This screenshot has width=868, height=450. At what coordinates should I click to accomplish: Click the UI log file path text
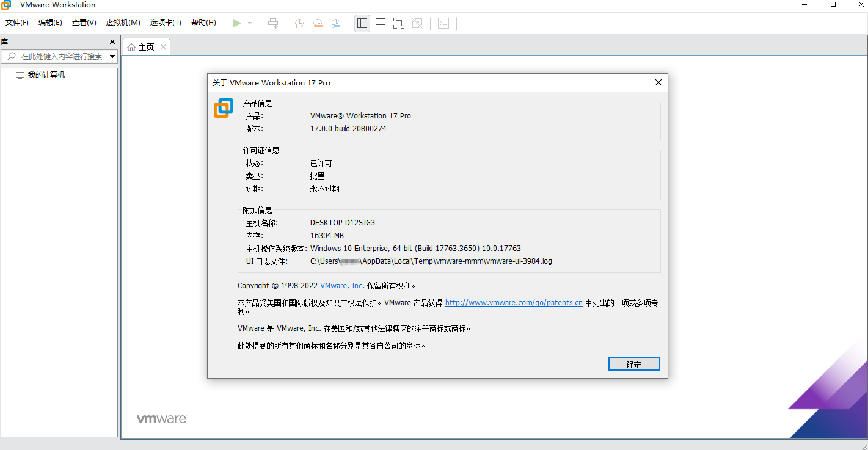point(431,261)
